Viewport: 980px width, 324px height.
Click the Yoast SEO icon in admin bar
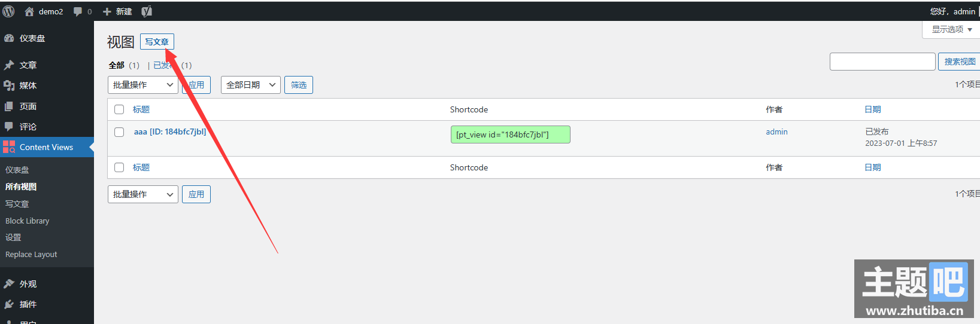coord(147,11)
